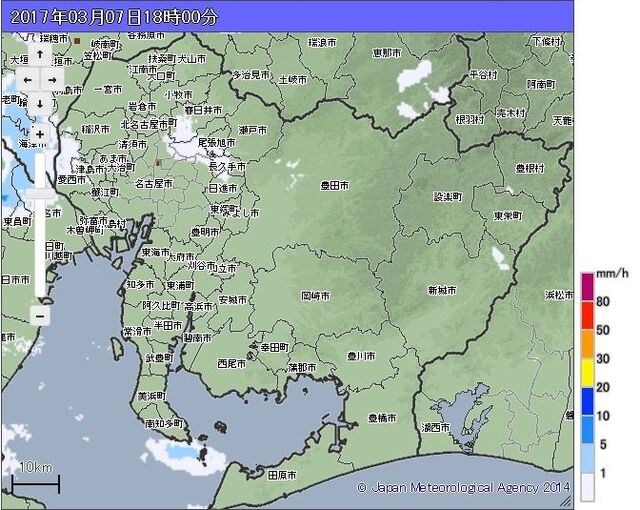Image resolution: width=640 pixels, height=510 pixels.
Task: Click the 常滑市 map label
Action: (137, 331)
